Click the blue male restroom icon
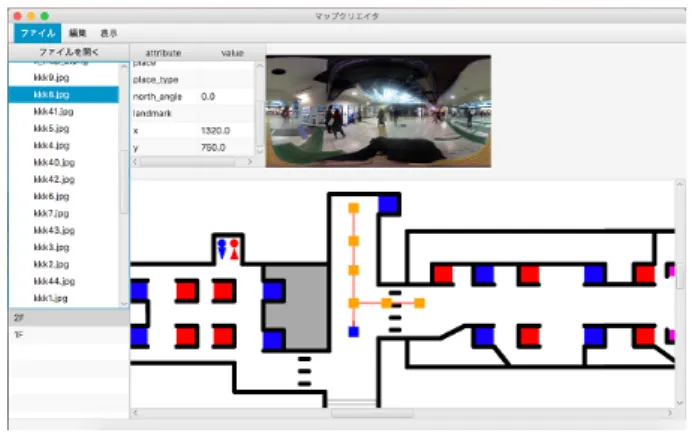This screenshot has width=692, height=439. [222, 249]
